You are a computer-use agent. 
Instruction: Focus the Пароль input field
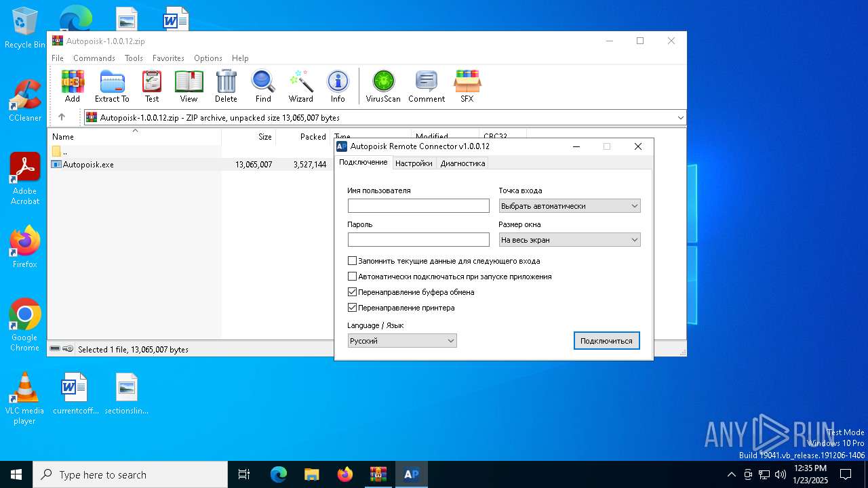click(418, 239)
